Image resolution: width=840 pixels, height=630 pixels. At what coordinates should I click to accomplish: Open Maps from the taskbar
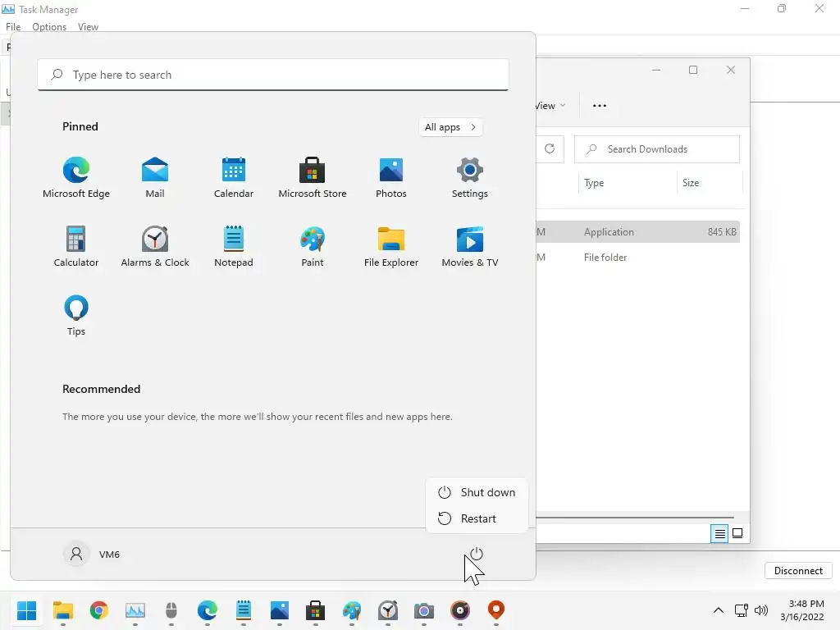(x=496, y=610)
